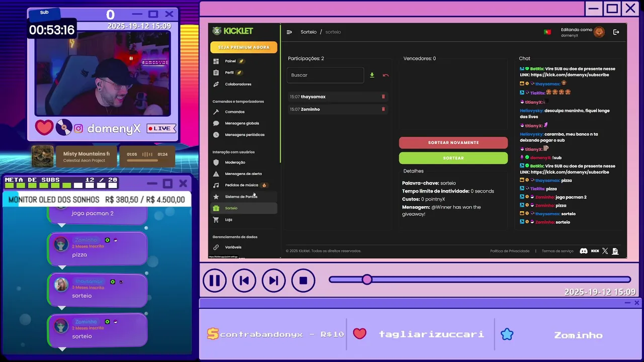Click the Loja shopping cart icon
644x362 pixels.
point(216,220)
